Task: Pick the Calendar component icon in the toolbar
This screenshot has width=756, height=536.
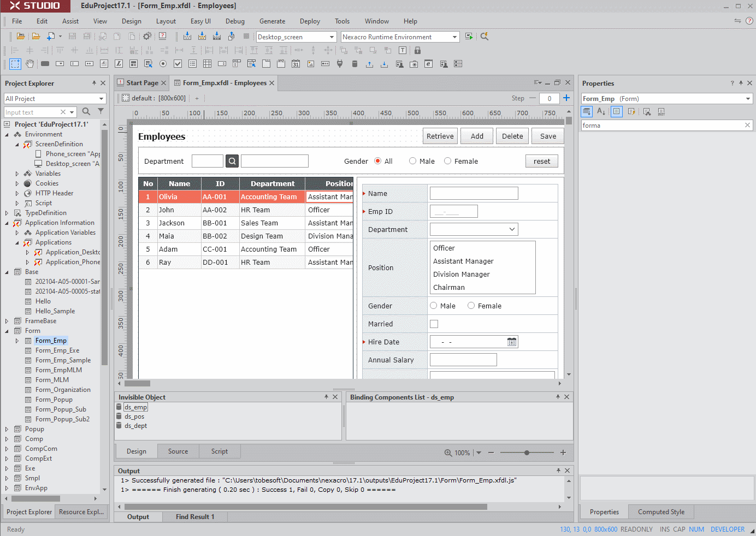Action: pyautogui.click(x=296, y=64)
